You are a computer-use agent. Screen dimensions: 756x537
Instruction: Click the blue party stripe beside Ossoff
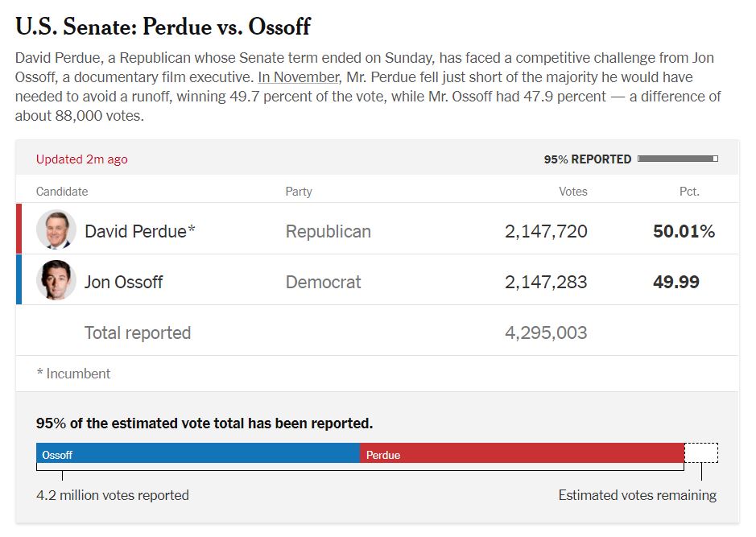point(19,280)
